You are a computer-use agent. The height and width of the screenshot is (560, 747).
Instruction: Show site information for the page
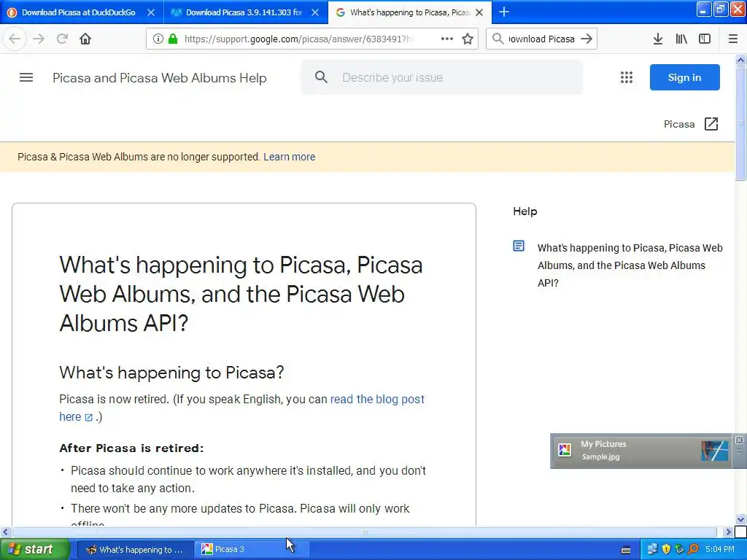pos(158,39)
